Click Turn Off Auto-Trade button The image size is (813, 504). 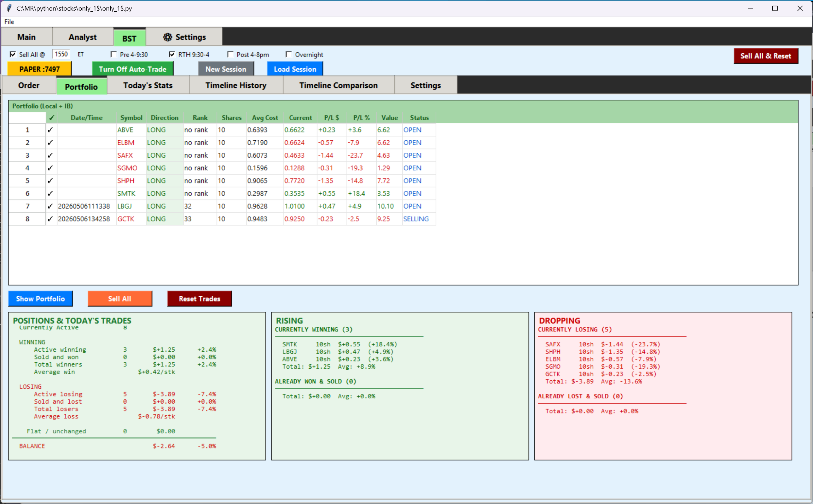coord(133,69)
